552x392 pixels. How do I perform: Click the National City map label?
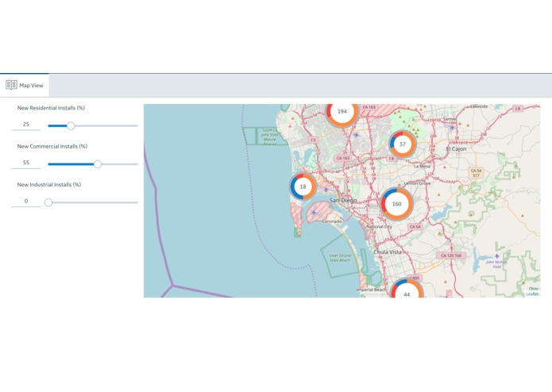coord(379,227)
